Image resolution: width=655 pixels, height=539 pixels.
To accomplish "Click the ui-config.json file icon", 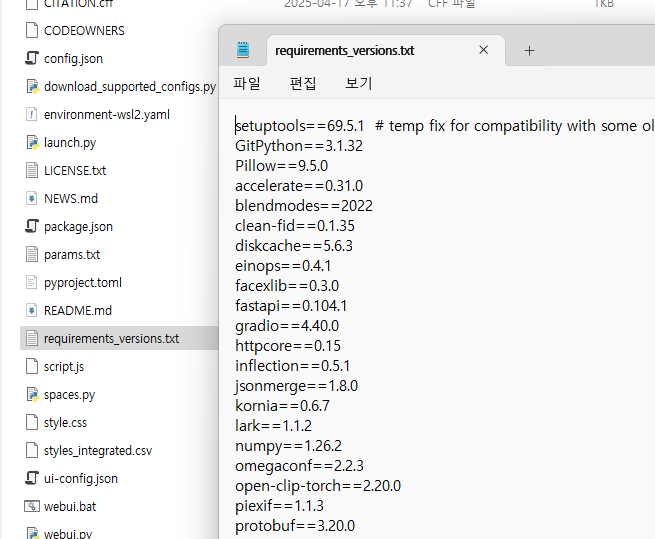I will coord(32,478).
